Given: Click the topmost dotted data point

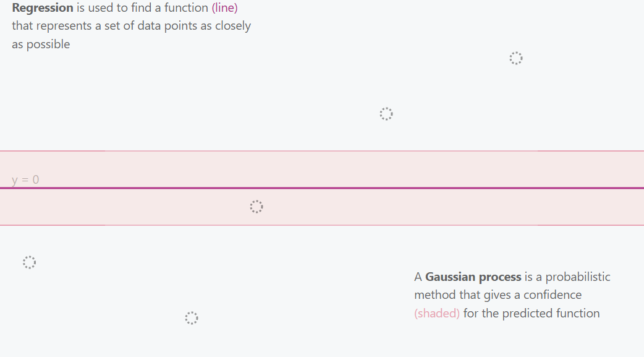Looking at the screenshot, I should point(516,58).
